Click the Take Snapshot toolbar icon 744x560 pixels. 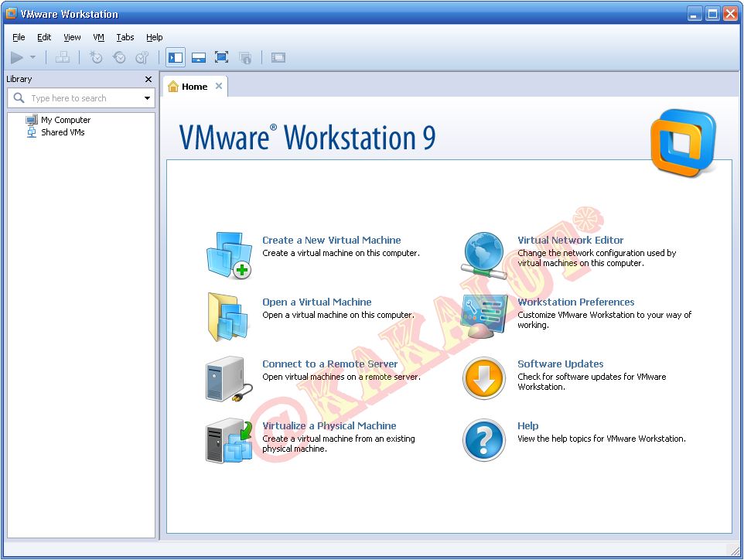96,58
